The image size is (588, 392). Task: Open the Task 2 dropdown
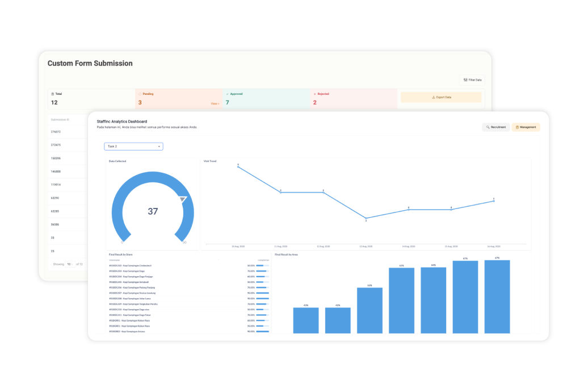133,147
